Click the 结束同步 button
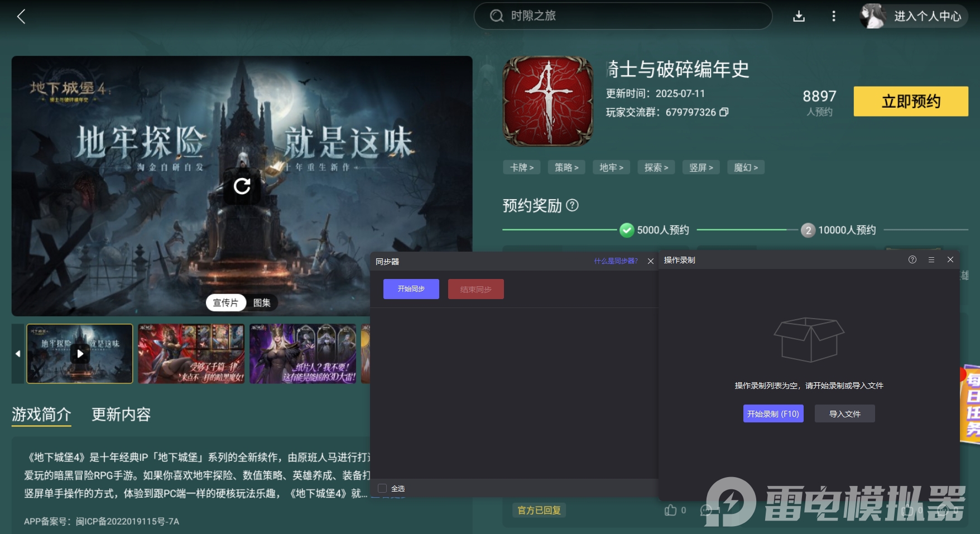This screenshot has height=534, width=980. point(476,289)
